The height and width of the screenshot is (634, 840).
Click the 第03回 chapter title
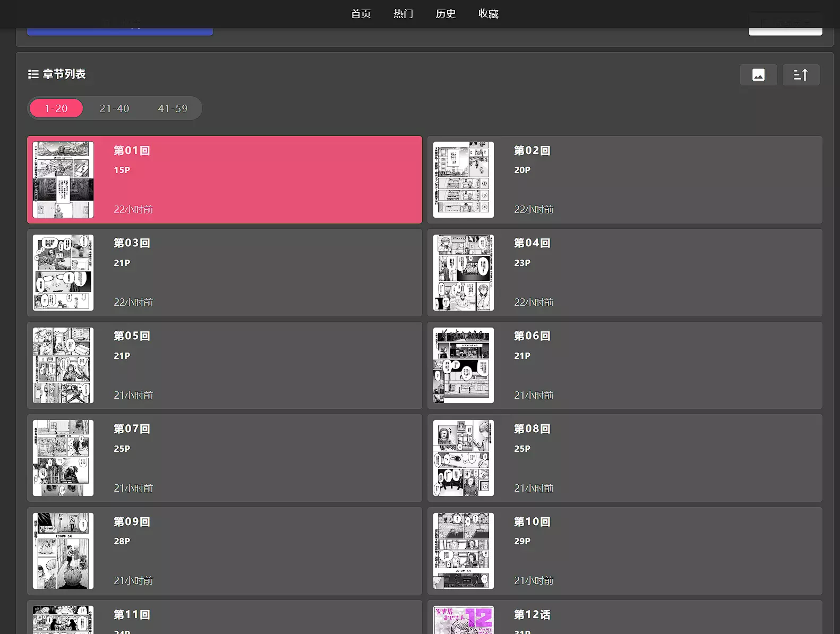[132, 243]
